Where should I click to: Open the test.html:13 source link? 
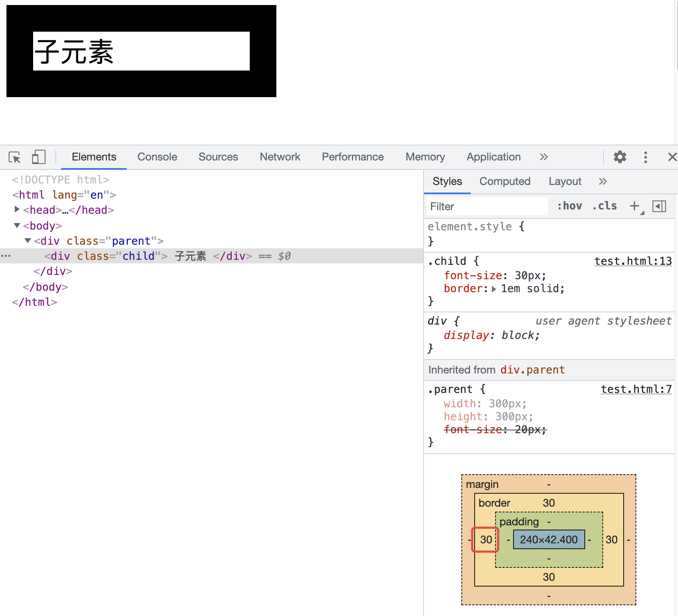(633, 261)
